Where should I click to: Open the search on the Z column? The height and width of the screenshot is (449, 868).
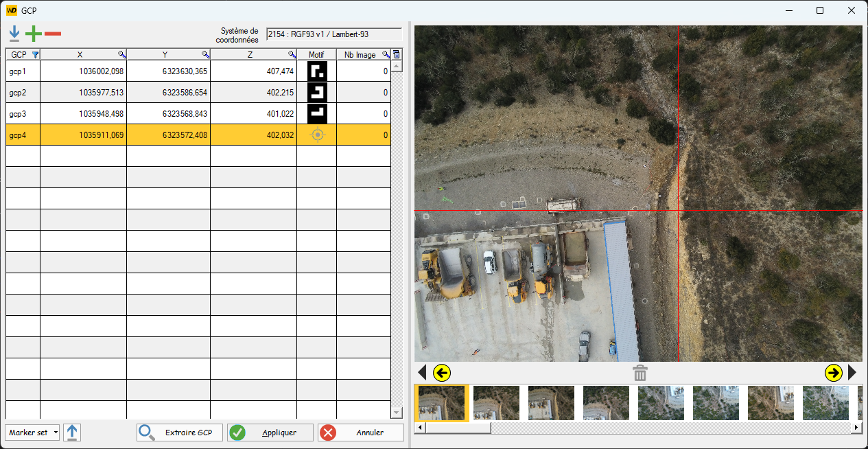[x=290, y=54]
